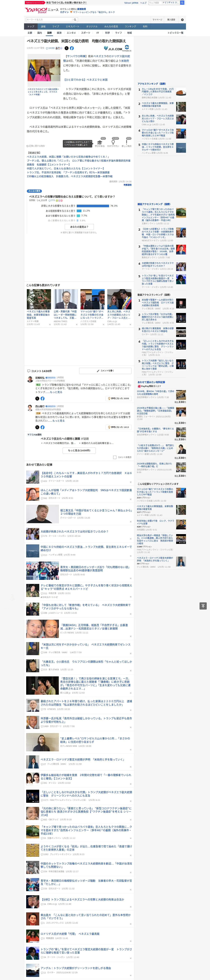This screenshot has width=210, height=980.
Task: Open the 'マイページ' link
Action: pyautogui.click(x=157, y=20)
